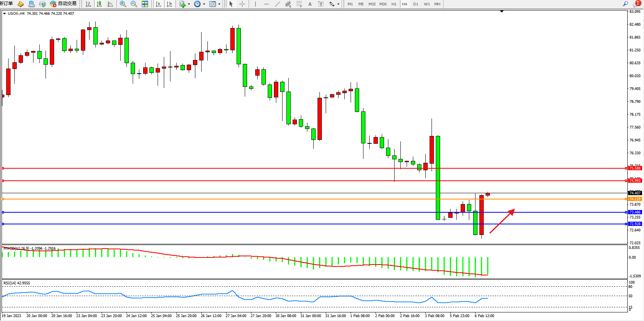Click the Zoom Out magnifier icon

pyautogui.click(x=134, y=4)
